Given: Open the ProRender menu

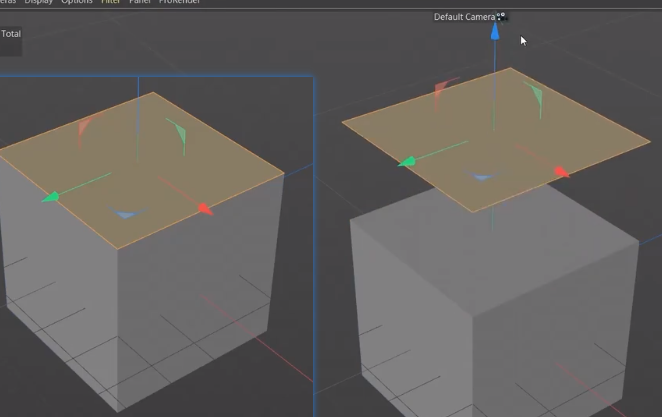Looking at the screenshot, I should 179,2.
